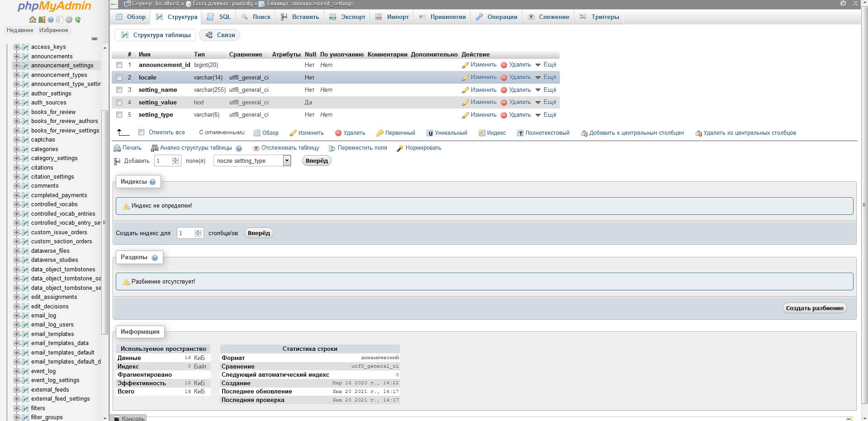Viewport: 868px width, 421px height.
Task: Tick checkbox for setting_type row
Action: [119, 115]
